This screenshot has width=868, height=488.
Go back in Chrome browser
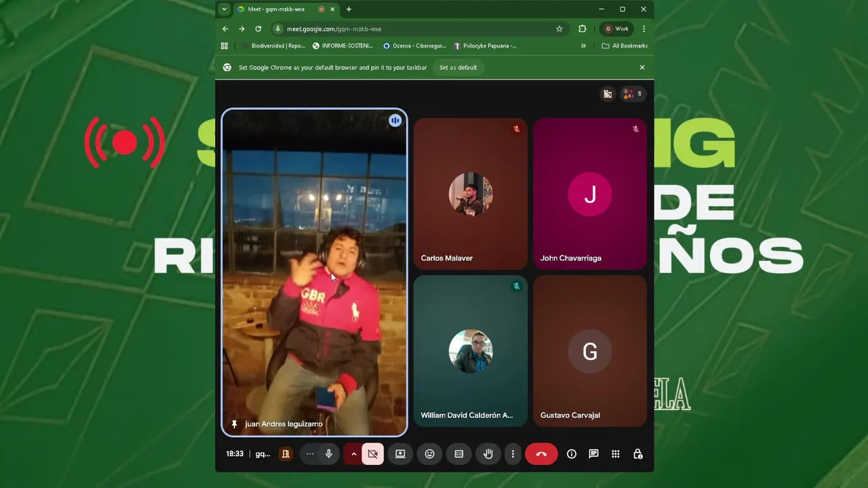tap(225, 29)
